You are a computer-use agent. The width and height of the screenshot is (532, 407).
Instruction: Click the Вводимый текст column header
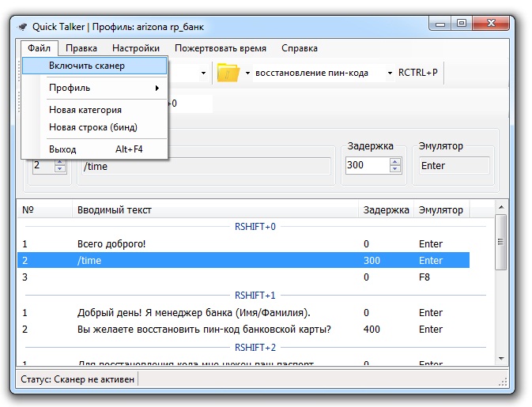click(x=215, y=210)
